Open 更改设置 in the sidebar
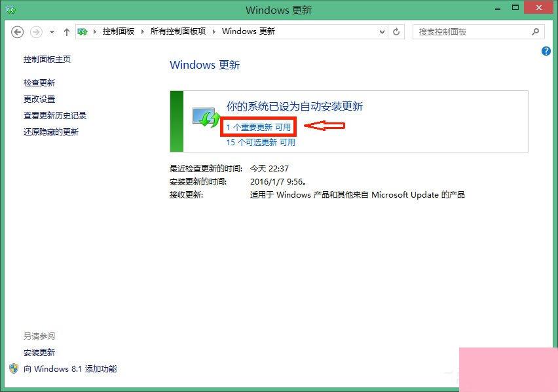The height and width of the screenshot is (392, 558). (39, 99)
